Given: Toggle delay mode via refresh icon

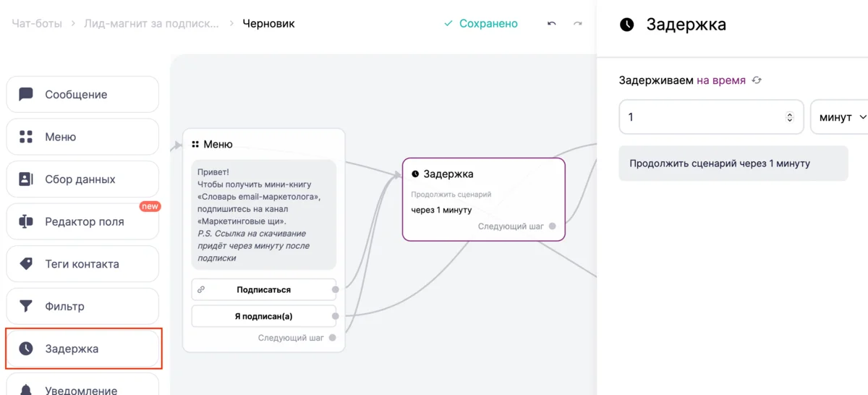Looking at the screenshot, I should tap(757, 80).
